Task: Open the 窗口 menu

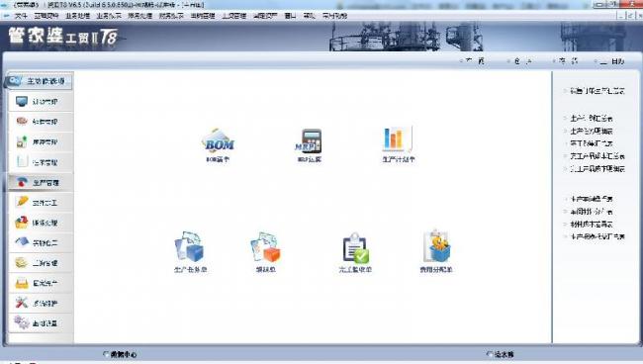Action: point(290,16)
